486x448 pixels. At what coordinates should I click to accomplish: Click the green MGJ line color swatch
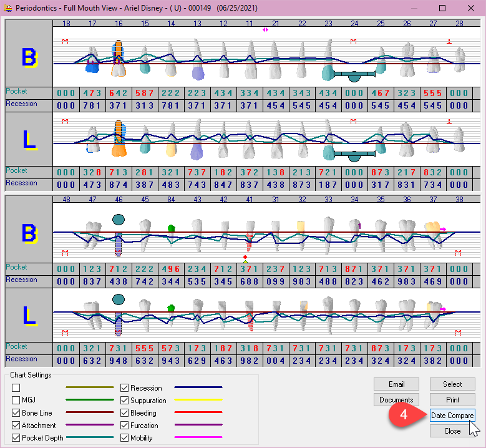[x=90, y=399]
